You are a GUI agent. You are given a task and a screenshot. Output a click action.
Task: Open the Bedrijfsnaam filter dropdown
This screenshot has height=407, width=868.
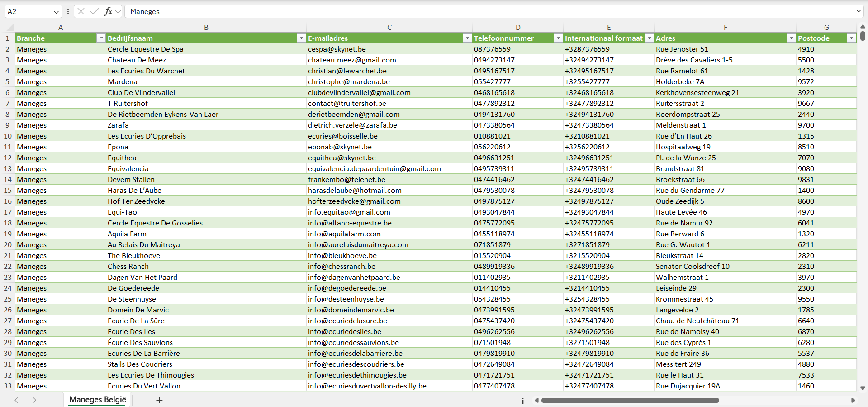coord(301,38)
